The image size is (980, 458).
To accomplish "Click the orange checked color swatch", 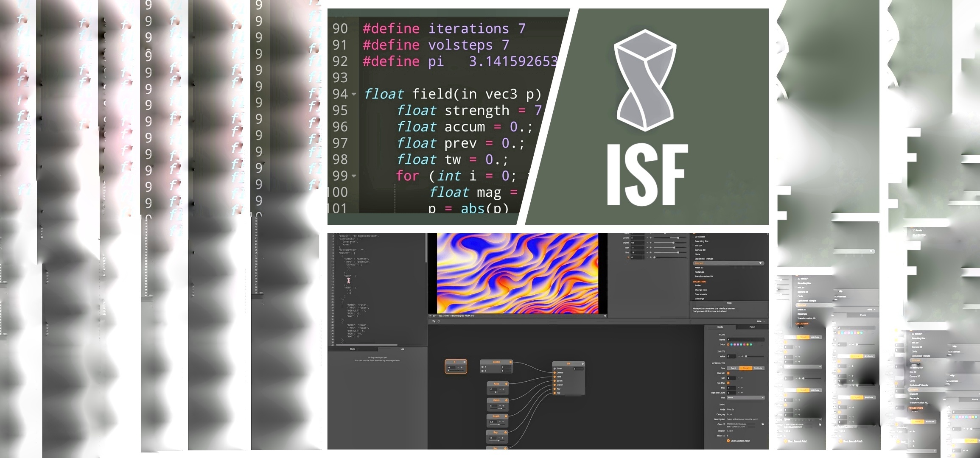I will [x=728, y=344].
